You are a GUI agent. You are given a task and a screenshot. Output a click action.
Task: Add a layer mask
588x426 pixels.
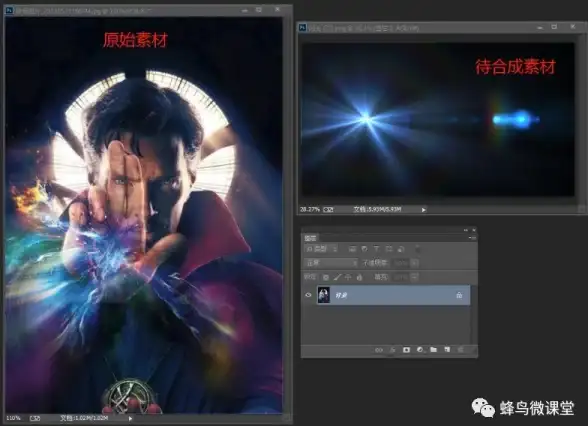[x=406, y=350]
